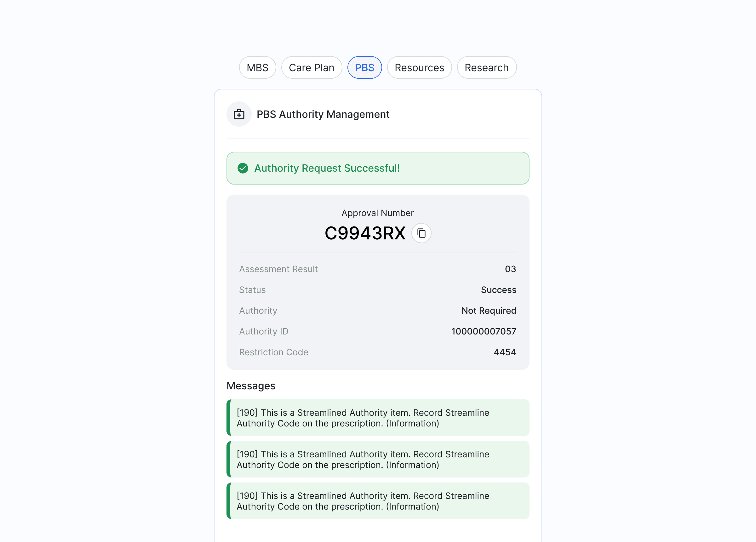Click the Status value Success
Screen dimensions: 756x542
tap(498, 290)
